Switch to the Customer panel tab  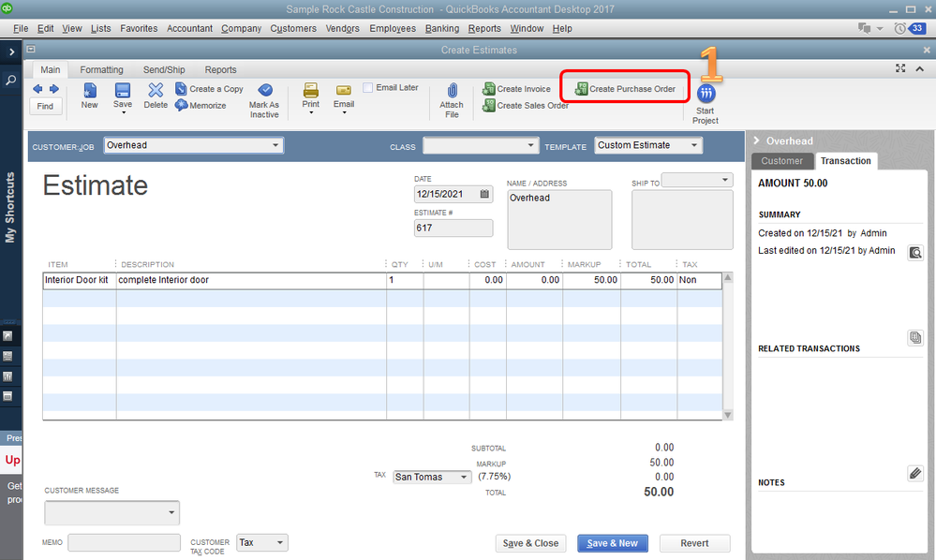coord(782,161)
